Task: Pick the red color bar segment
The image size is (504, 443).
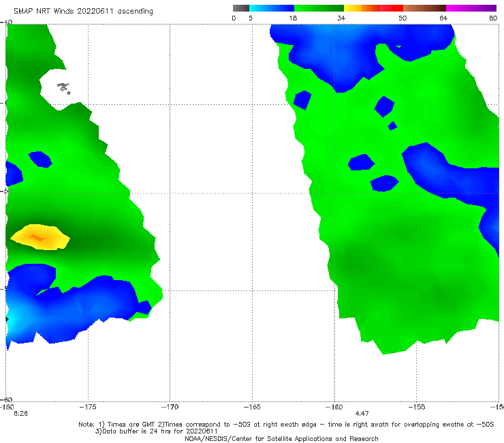Action: click(391, 8)
